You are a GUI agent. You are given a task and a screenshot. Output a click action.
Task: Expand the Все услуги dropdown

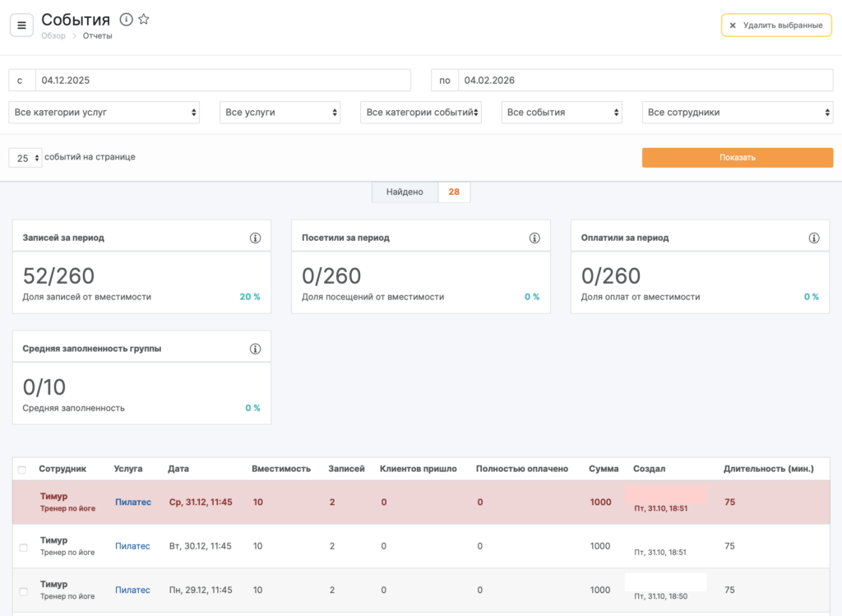[x=280, y=113]
